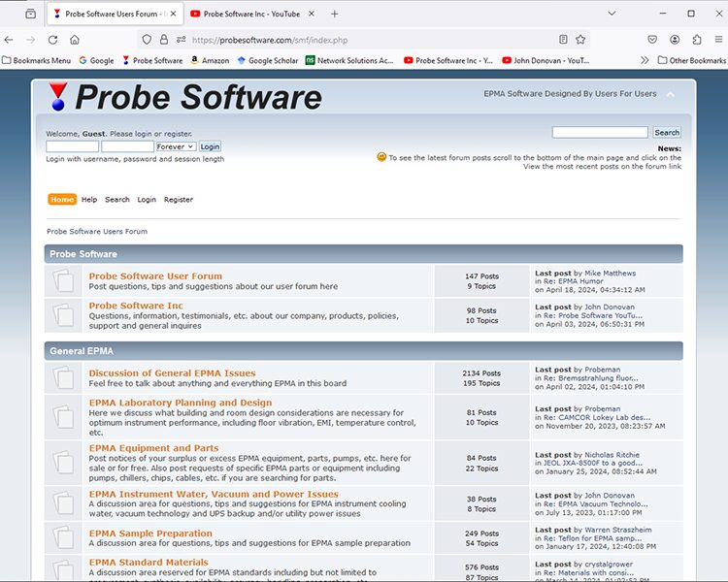Toggle reader view icon in address bar
The width and height of the screenshot is (728, 582).
coord(563,40)
